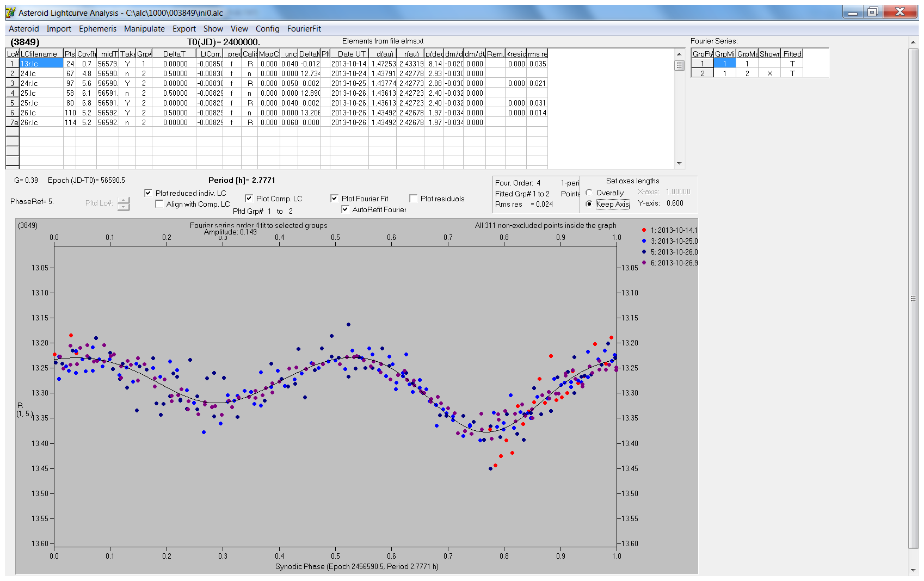Select the 25.lc file cell
The image size is (924, 581).
pyautogui.click(x=41, y=93)
